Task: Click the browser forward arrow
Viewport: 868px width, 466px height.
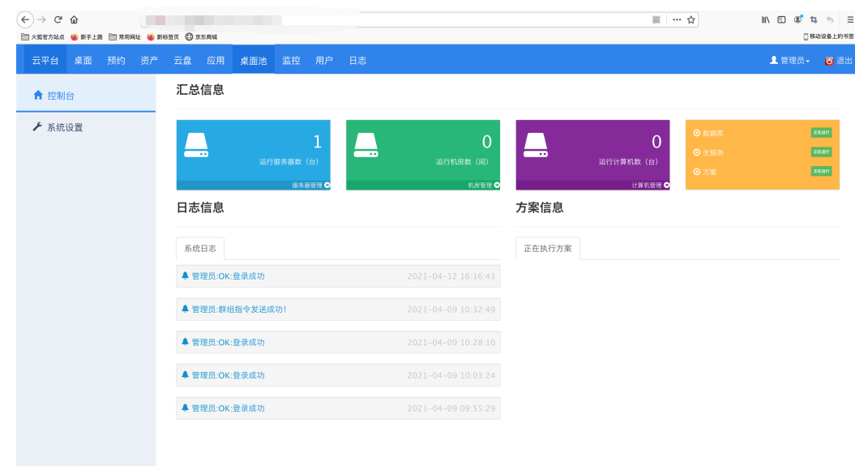Action: tap(42, 19)
